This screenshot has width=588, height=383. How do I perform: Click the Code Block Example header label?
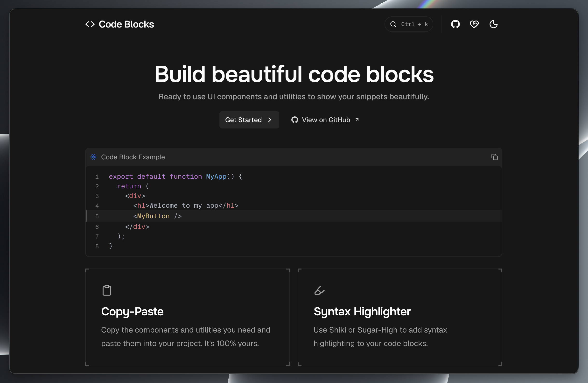click(x=133, y=157)
